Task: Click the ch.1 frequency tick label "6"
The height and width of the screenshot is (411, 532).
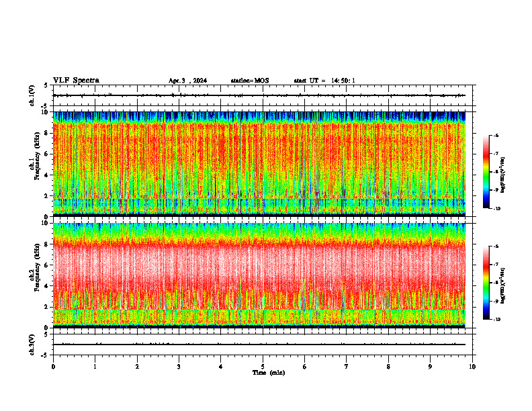Action: click(x=47, y=154)
